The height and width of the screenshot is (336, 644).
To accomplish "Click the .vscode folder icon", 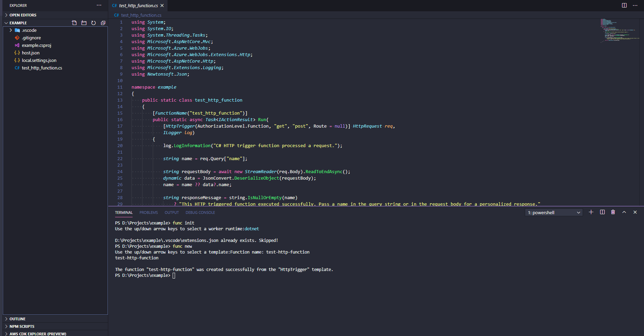I will coord(17,30).
